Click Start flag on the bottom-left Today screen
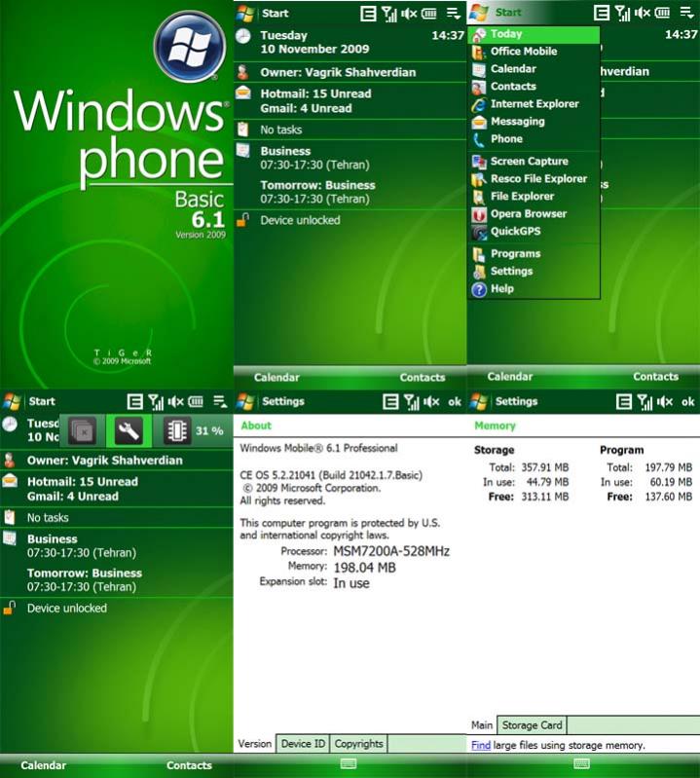 12,401
